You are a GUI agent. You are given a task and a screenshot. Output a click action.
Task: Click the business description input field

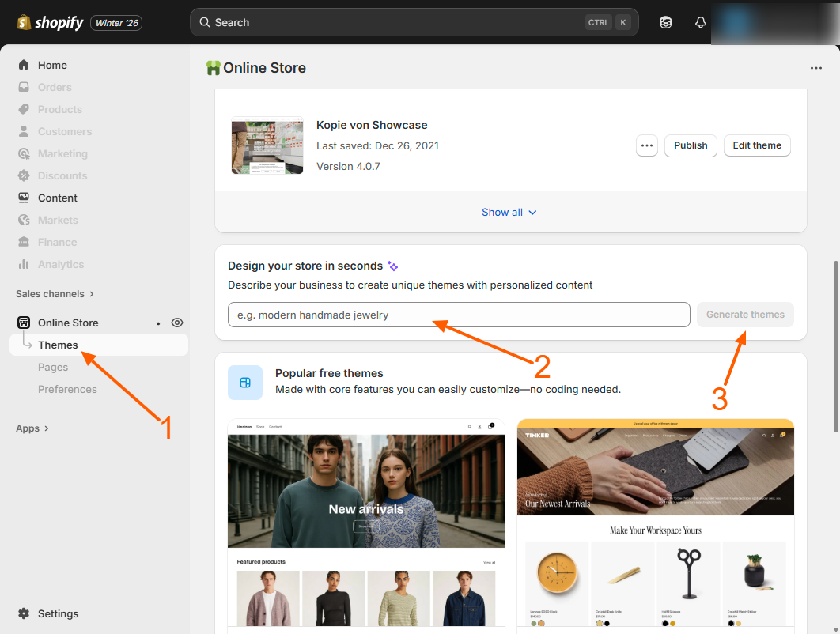(x=459, y=315)
